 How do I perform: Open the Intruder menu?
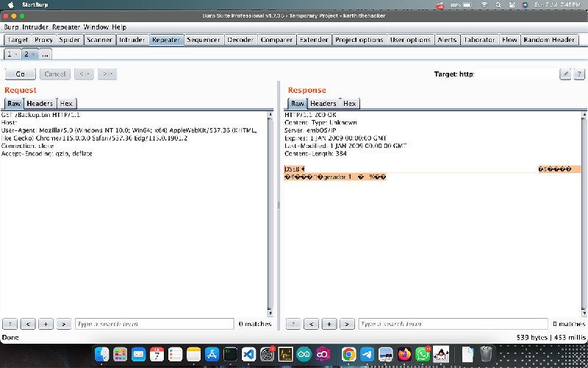[x=35, y=27]
